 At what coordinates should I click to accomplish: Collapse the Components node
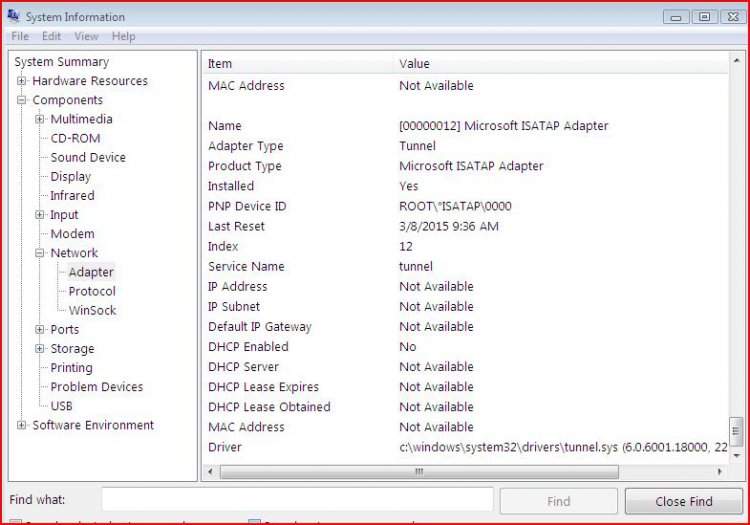pos(21,100)
